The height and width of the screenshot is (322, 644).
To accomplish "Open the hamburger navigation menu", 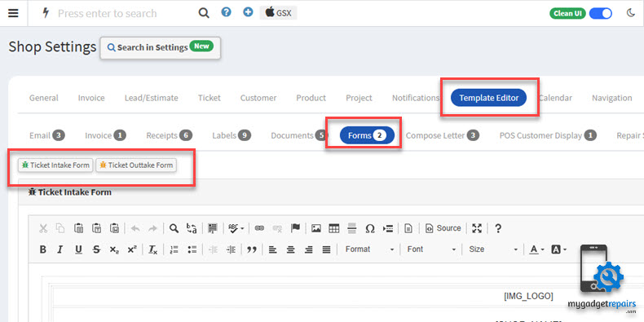I will tap(13, 13).
